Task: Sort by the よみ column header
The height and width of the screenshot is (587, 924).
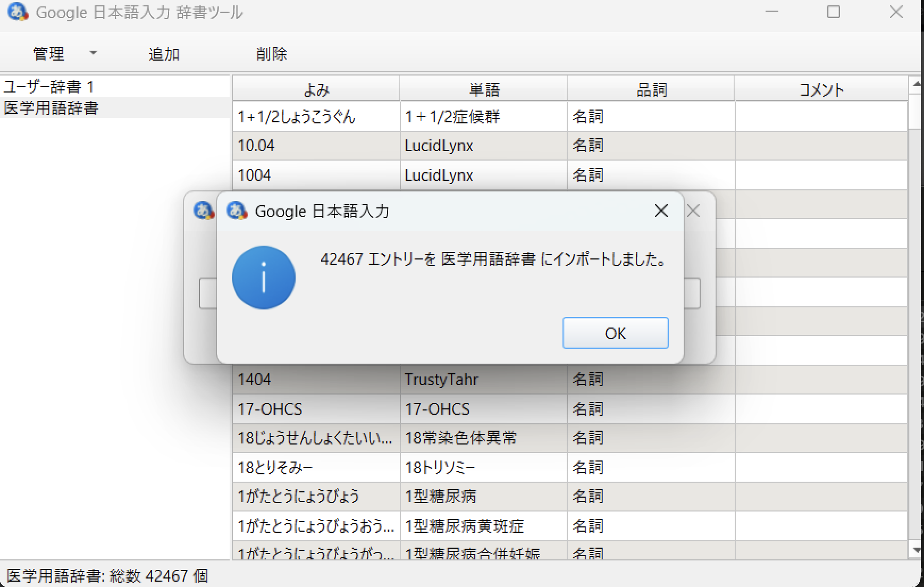Action: click(316, 89)
